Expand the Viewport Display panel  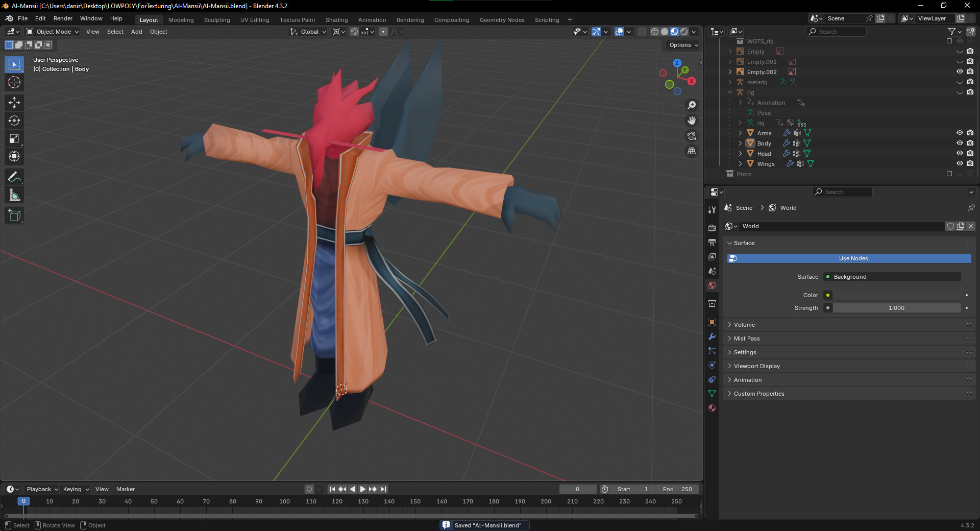click(848, 366)
